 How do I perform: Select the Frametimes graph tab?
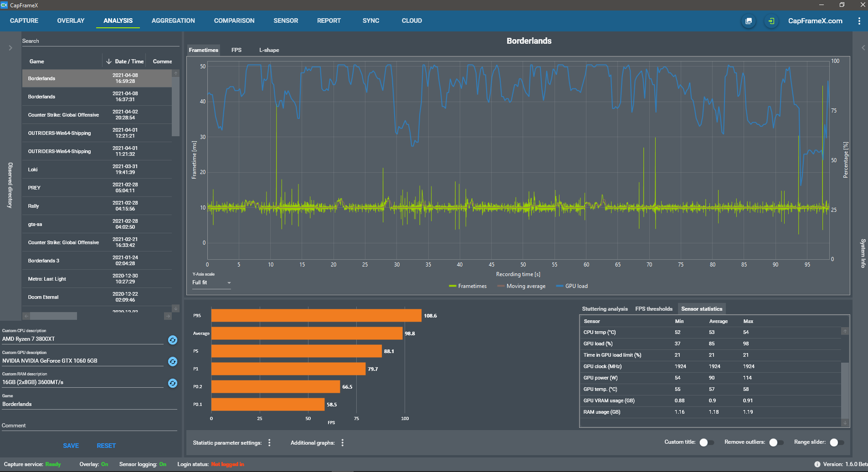pos(204,50)
